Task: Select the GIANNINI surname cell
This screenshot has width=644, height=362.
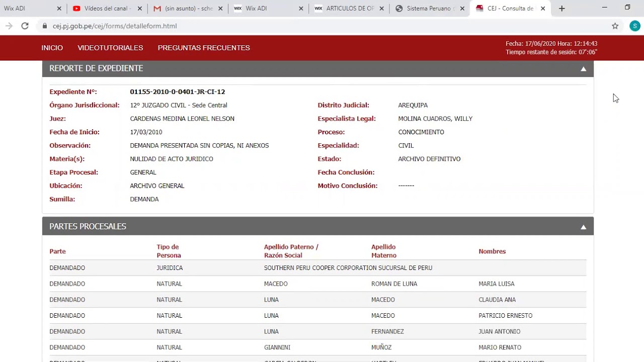Action: tap(277, 347)
